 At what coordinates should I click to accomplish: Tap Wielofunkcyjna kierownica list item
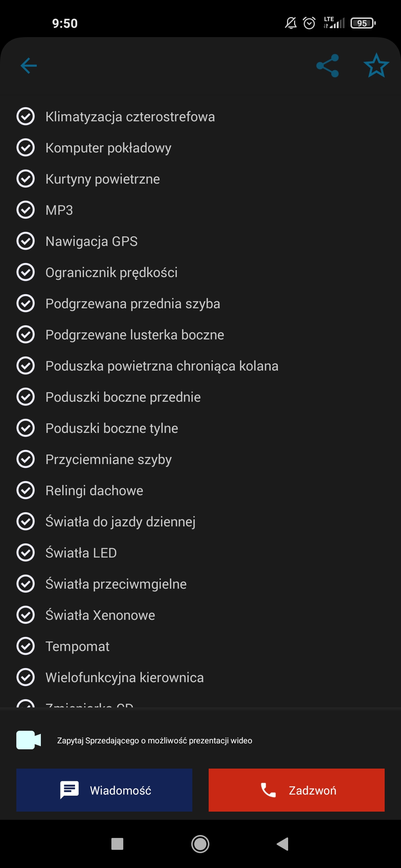click(x=124, y=678)
